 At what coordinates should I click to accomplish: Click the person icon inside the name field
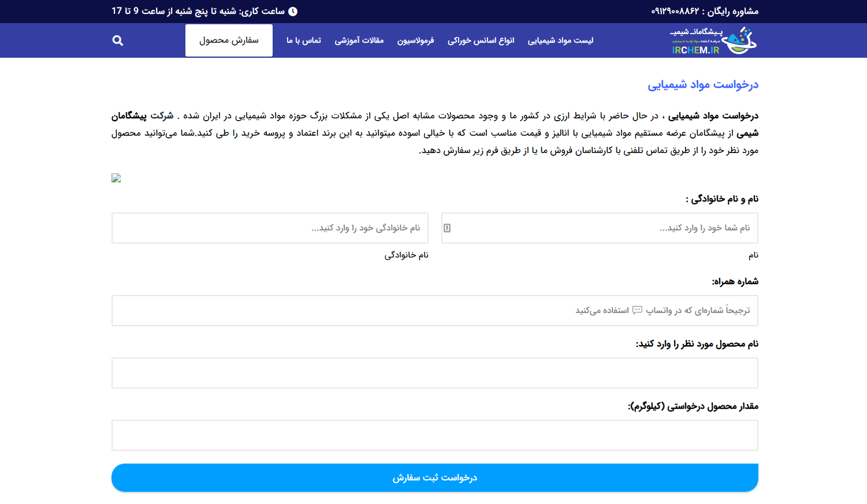pos(446,228)
